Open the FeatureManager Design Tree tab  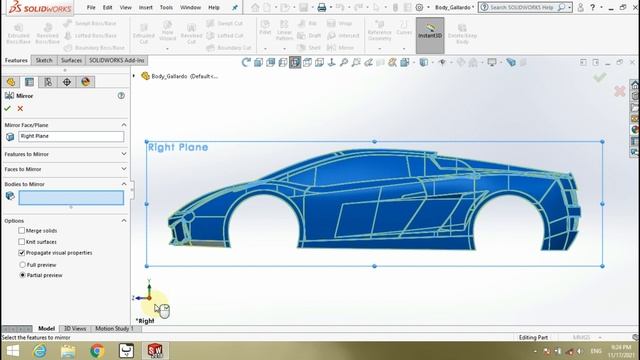(11, 82)
